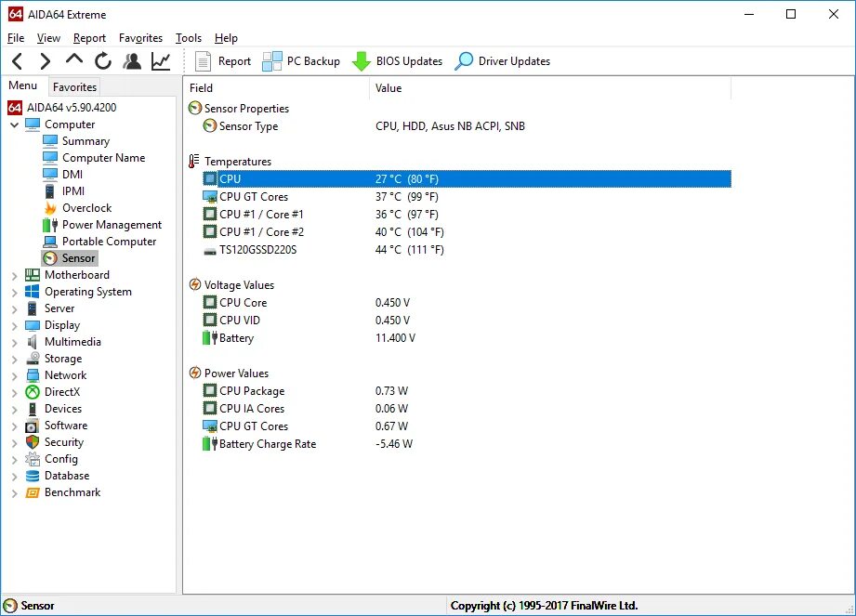Open Driver Updates from the toolbar

click(502, 61)
